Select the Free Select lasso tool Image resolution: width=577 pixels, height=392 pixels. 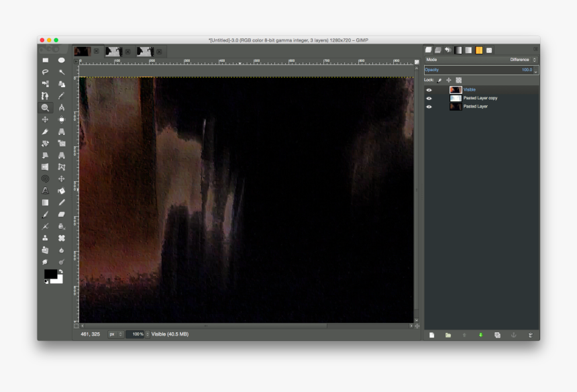pyautogui.click(x=45, y=72)
